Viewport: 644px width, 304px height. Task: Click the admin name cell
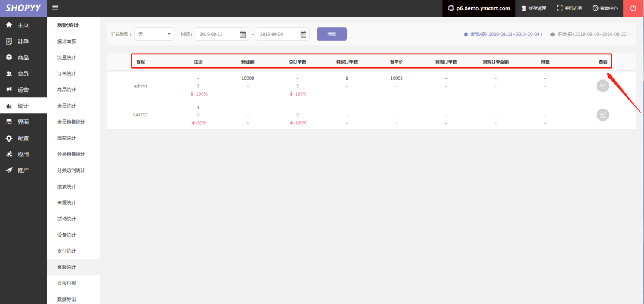(x=141, y=86)
